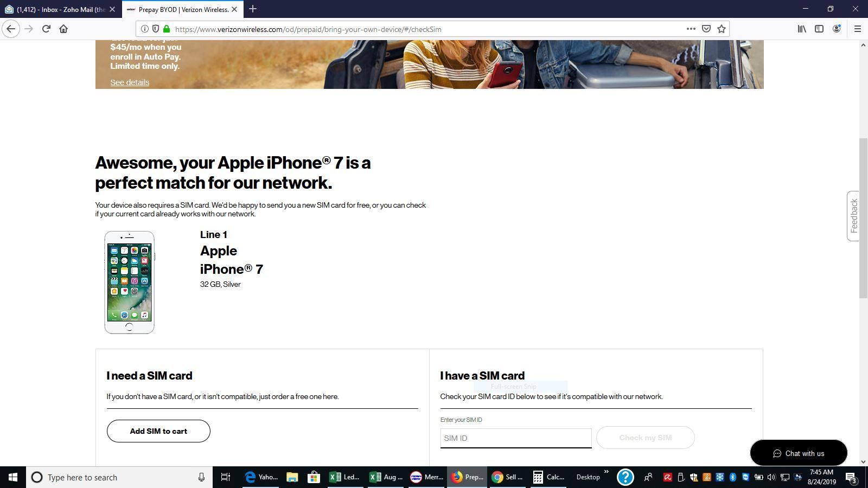This screenshot has width=868, height=488.
Task: Click the blue snowflake tray icon
Action: (720, 477)
